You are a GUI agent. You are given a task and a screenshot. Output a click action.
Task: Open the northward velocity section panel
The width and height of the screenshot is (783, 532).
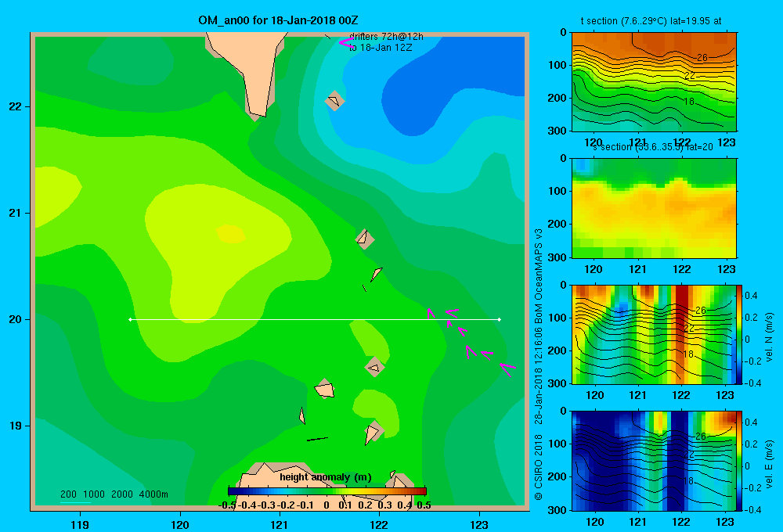pos(654,334)
